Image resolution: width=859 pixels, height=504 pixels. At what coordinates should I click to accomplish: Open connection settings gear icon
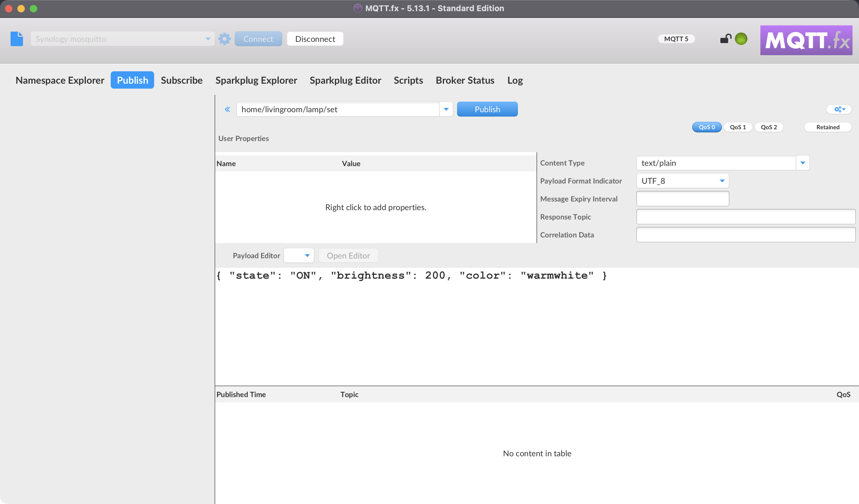point(224,39)
